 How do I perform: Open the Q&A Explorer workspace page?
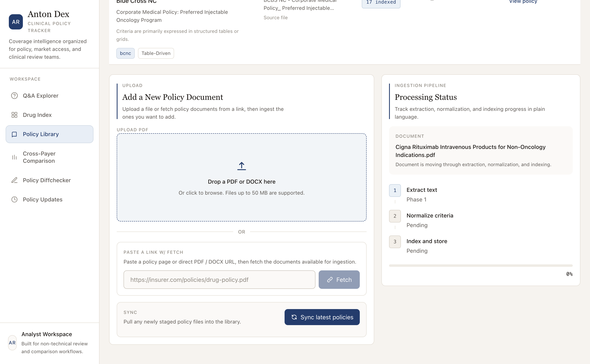tap(41, 96)
